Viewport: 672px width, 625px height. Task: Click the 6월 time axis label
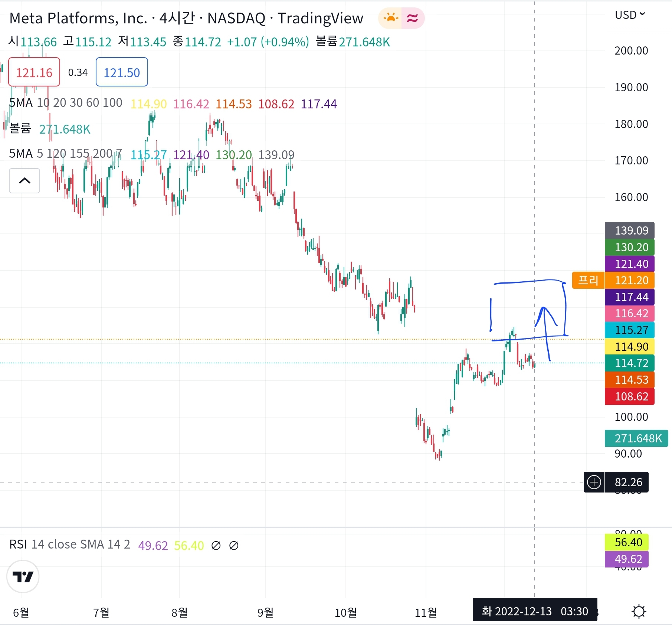[21, 612]
